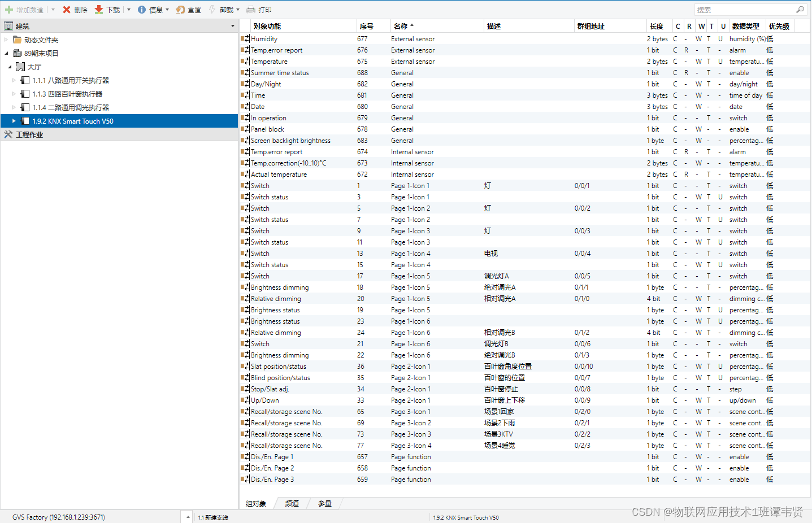This screenshot has height=523, width=812.
Task: Open the 下载 download dropdown arrow
Action: click(x=129, y=10)
